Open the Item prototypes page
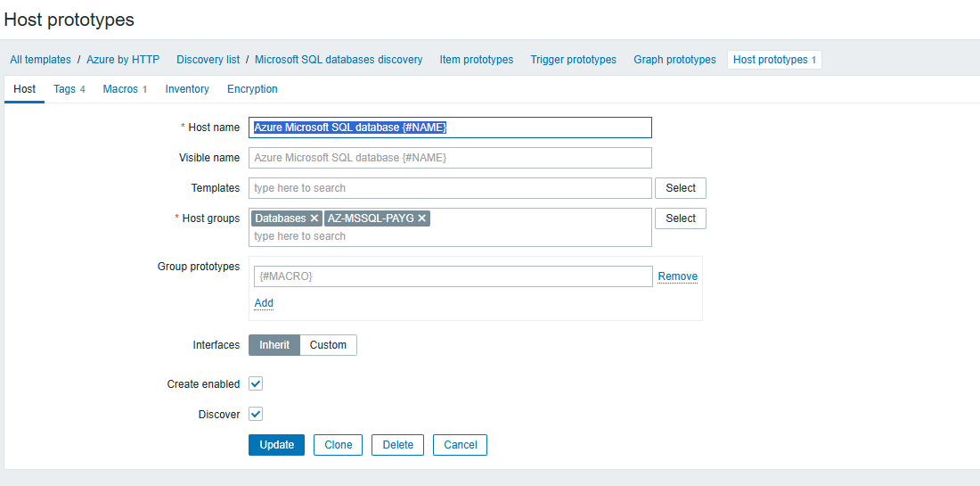Screen dimensions: 980x486 [x=477, y=60]
